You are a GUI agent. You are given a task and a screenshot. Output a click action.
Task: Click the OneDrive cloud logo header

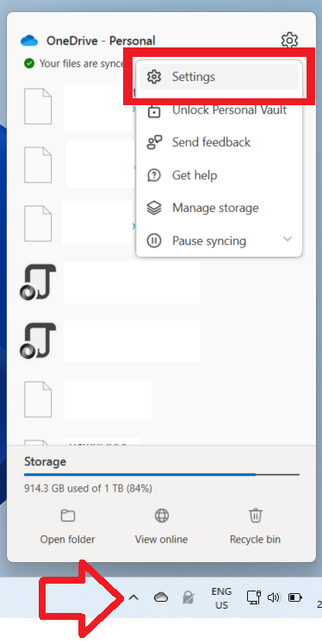(29, 41)
